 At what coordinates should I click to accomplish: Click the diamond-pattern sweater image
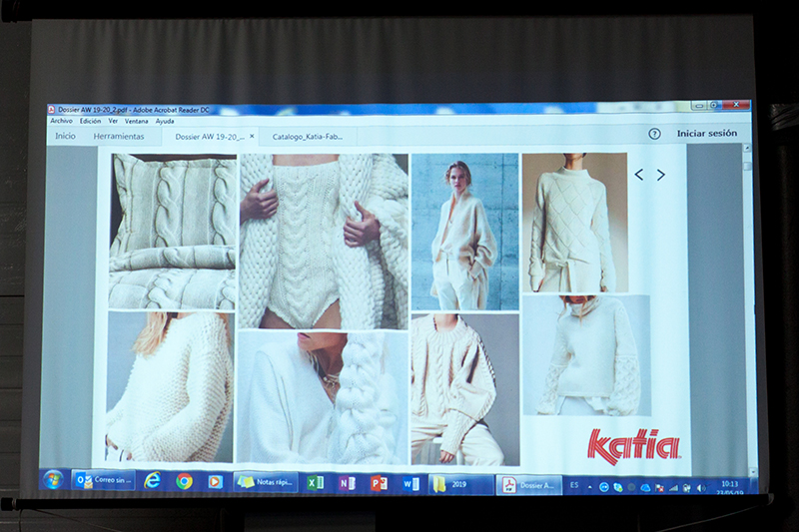575,223
